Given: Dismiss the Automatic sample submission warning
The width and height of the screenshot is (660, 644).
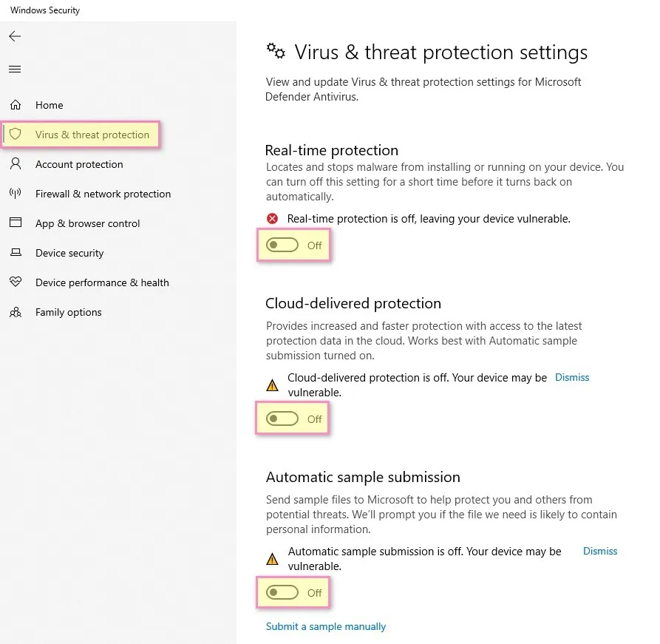Looking at the screenshot, I should [600, 551].
